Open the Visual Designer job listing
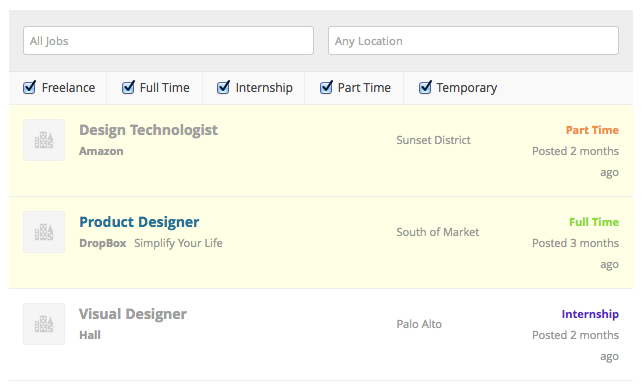Screen dimensions: 642x392 (133, 314)
